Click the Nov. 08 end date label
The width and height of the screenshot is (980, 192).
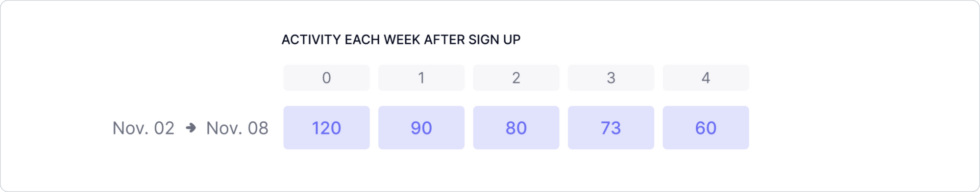237,128
